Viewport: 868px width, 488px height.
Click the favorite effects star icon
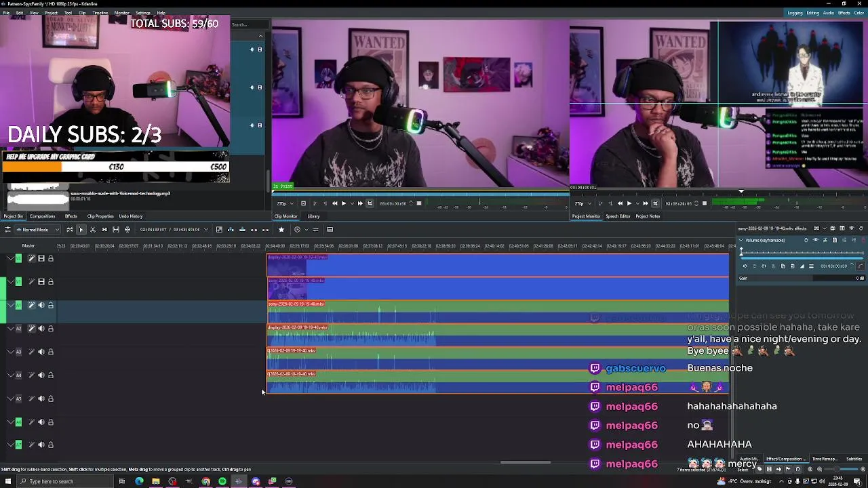[281, 229]
